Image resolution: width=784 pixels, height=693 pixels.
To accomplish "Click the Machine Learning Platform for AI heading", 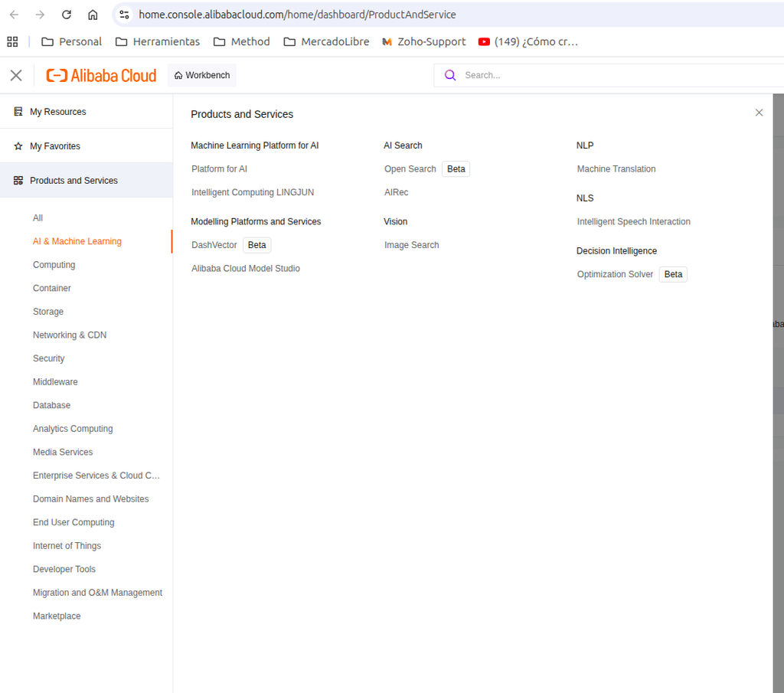I will (254, 145).
